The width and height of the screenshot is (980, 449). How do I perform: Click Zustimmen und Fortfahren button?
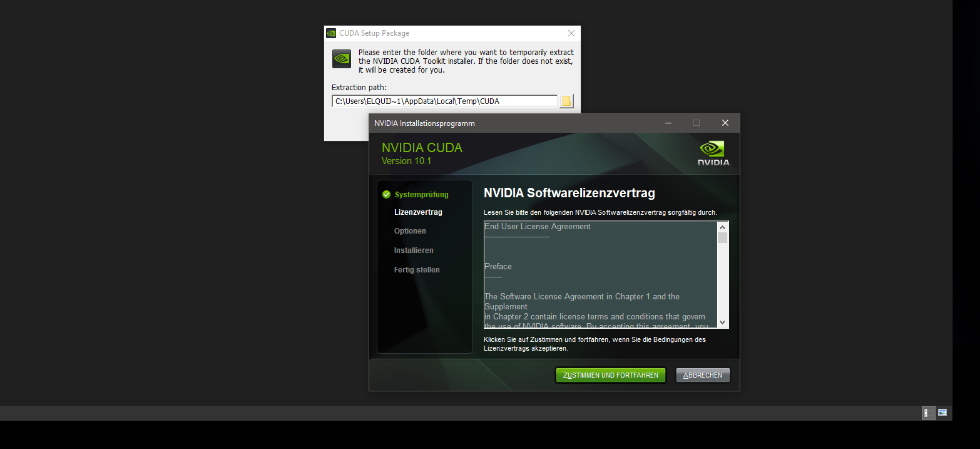click(x=610, y=375)
